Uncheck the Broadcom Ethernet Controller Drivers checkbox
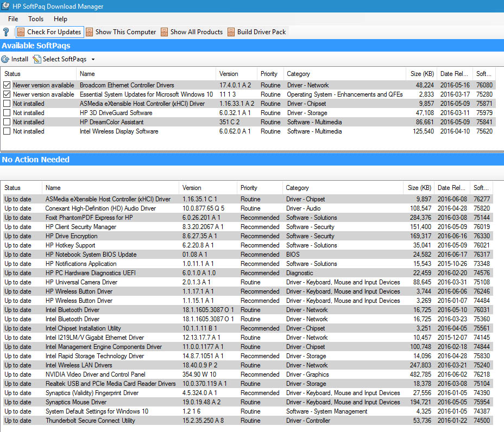 tap(7, 85)
